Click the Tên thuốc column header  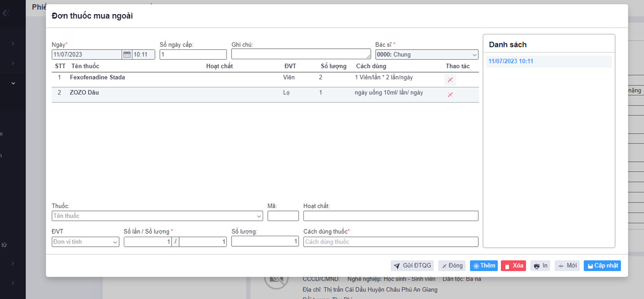(85, 66)
